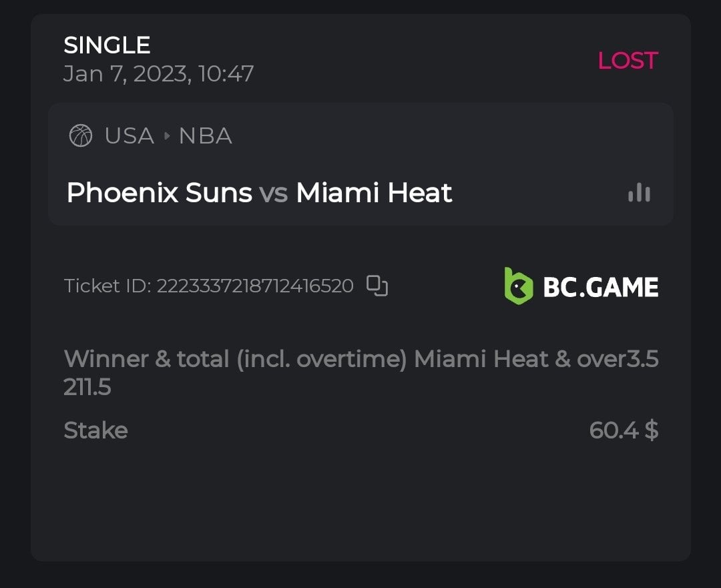
Task: Click the arrow between USA and NBA
Action: pos(166,136)
